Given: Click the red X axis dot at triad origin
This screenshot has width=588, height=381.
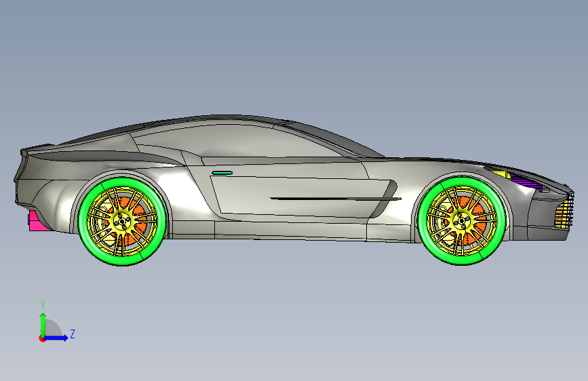Looking at the screenshot, I should click(x=42, y=338).
